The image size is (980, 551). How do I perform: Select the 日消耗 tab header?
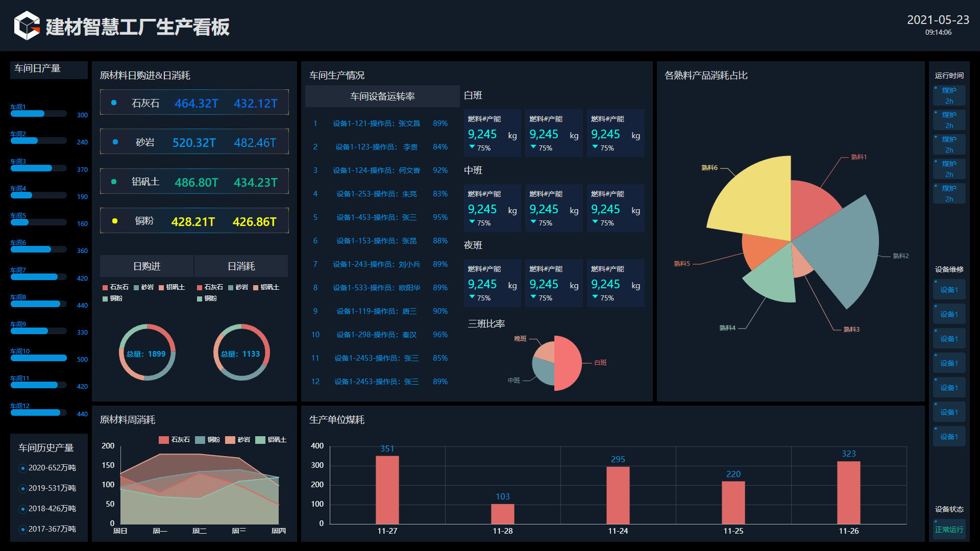click(x=241, y=266)
